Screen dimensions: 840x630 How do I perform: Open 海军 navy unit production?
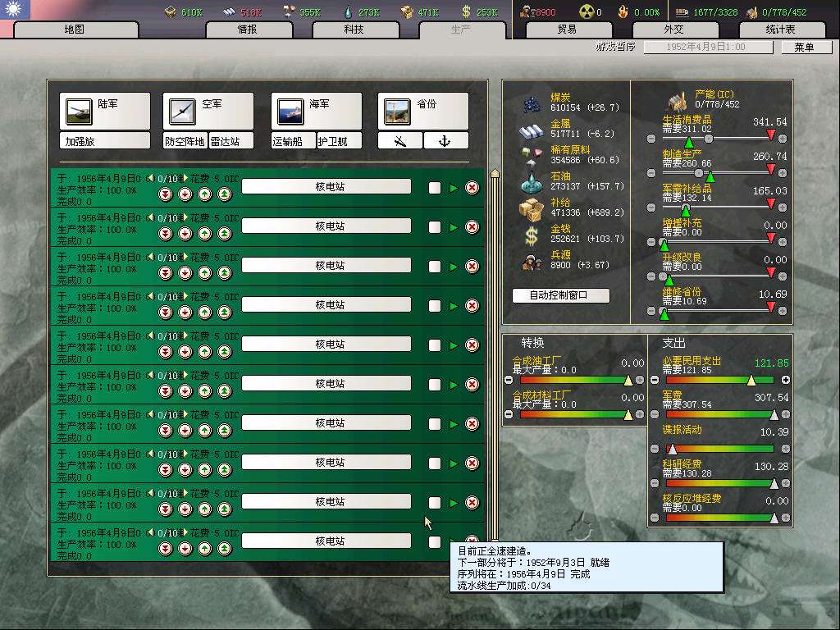pos(317,111)
